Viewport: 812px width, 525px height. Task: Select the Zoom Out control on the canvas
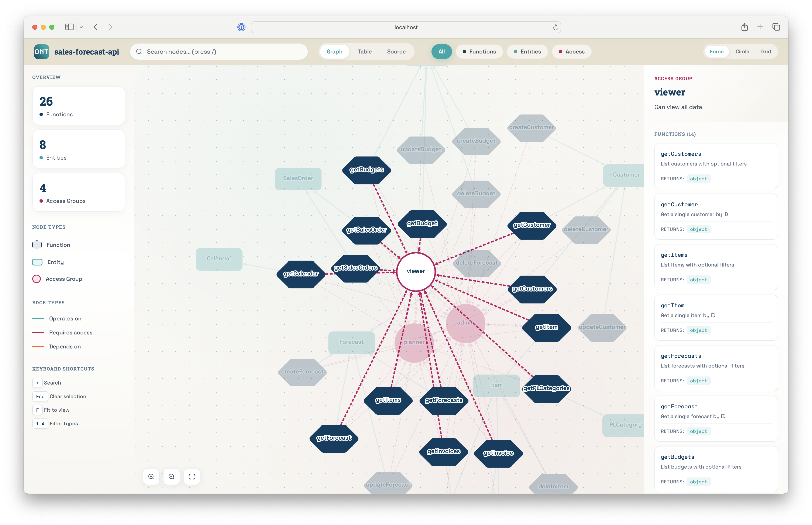[172, 476]
